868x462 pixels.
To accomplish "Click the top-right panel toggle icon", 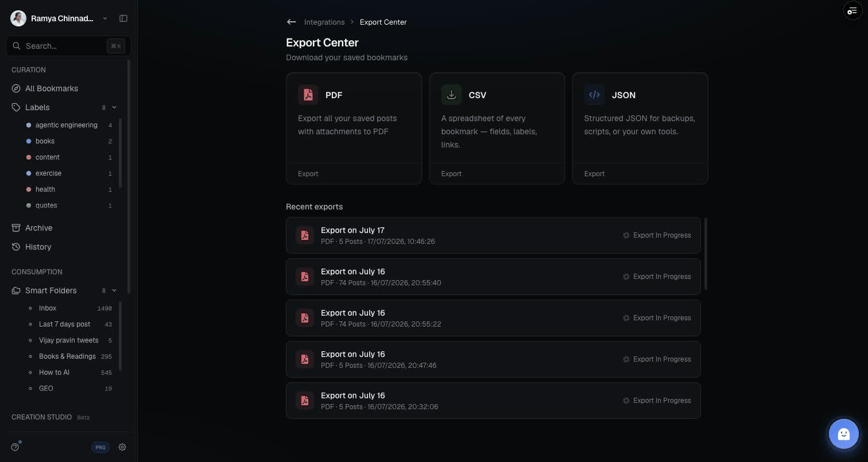I will click(852, 11).
